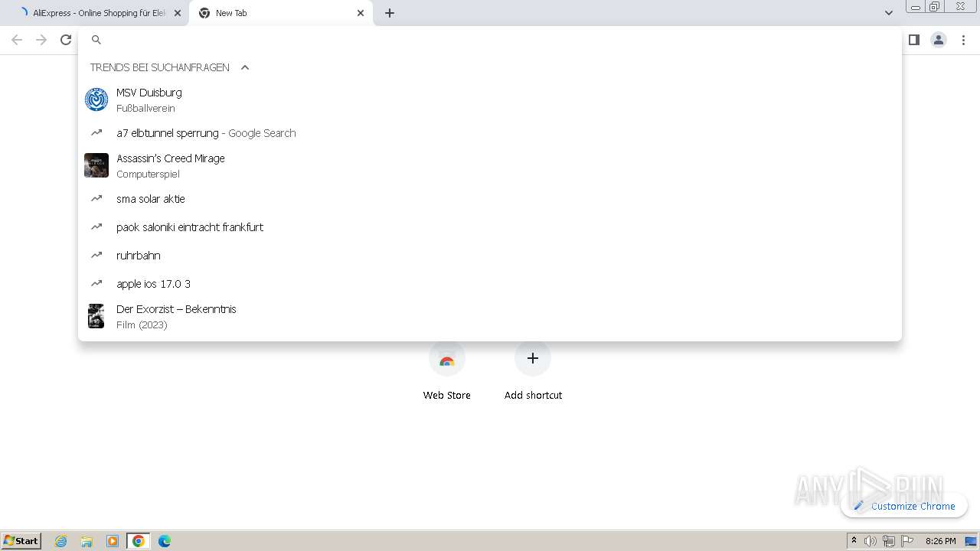The width and height of the screenshot is (980, 551).
Task: Toggle the Chrome side panel
Action: (x=913, y=40)
